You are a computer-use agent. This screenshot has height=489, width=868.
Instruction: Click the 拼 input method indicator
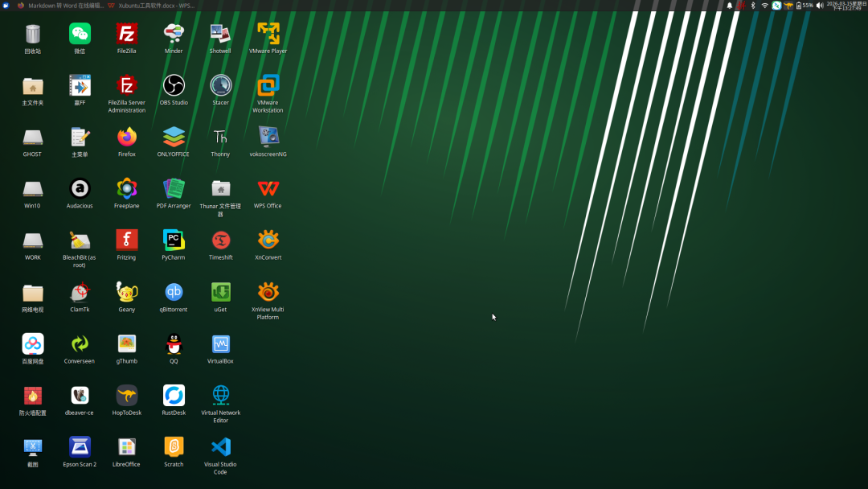pos(741,6)
